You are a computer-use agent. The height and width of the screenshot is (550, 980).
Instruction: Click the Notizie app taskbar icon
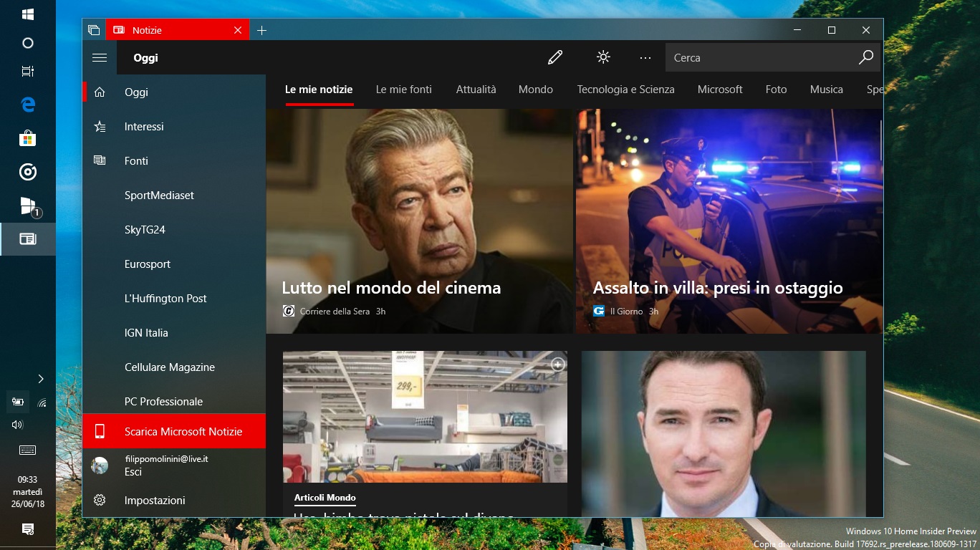pyautogui.click(x=28, y=239)
